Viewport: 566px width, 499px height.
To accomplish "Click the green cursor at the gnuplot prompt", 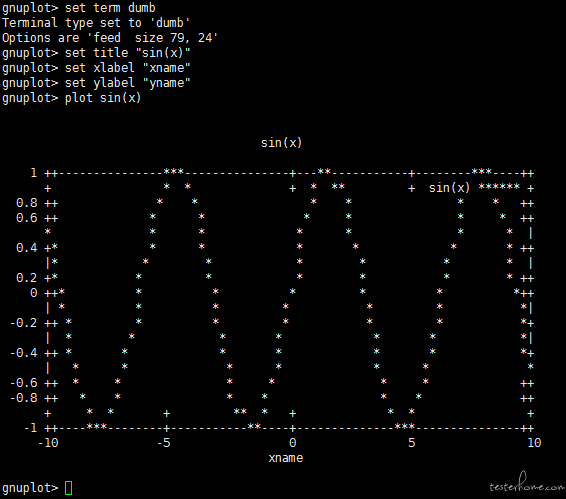I will (x=68, y=488).
